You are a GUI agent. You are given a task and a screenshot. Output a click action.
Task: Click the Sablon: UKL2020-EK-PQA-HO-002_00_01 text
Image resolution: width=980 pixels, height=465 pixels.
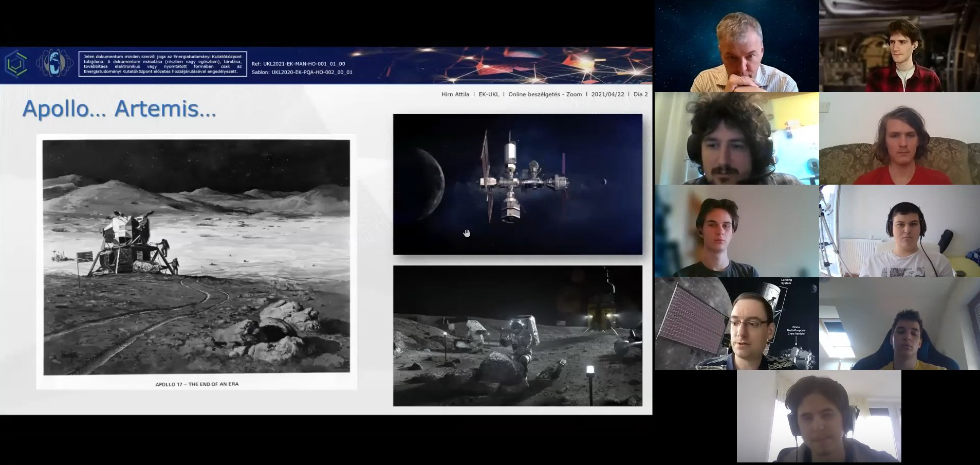[302, 73]
